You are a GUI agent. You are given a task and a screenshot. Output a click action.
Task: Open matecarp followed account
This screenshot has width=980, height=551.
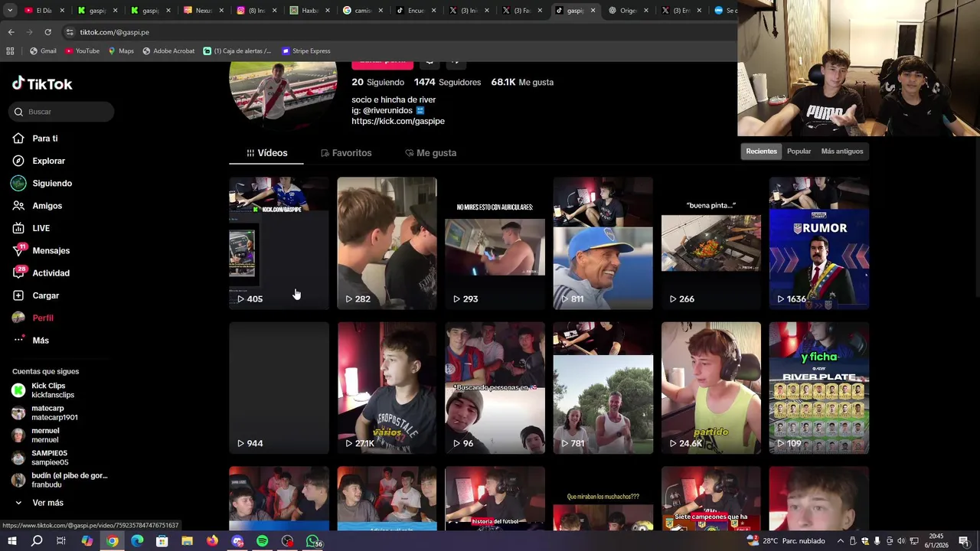45,412
